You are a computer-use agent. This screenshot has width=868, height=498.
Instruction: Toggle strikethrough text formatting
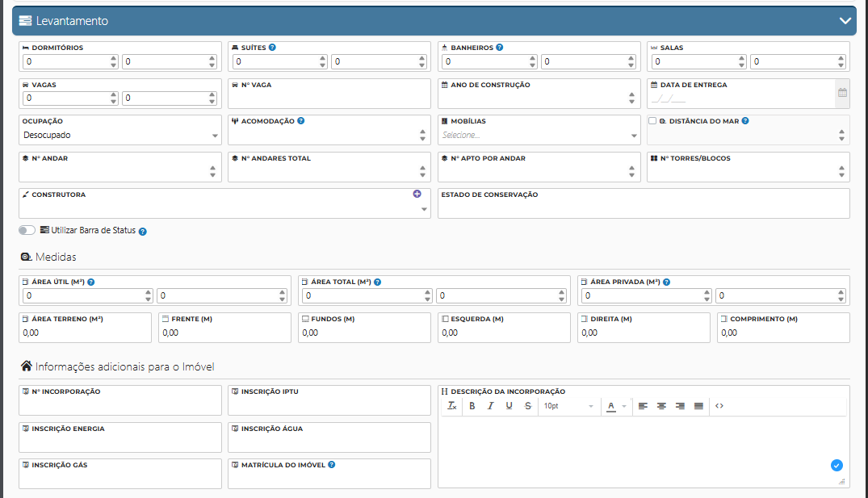[528, 406]
